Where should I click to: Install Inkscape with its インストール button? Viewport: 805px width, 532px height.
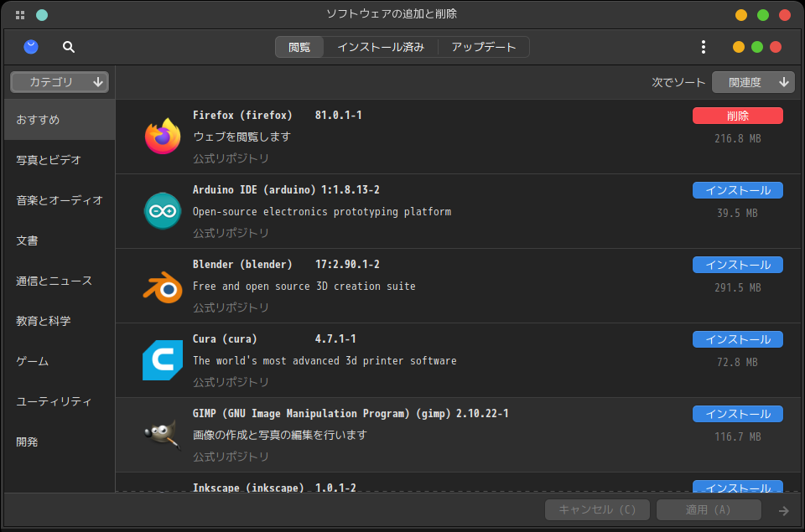(x=738, y=487)
